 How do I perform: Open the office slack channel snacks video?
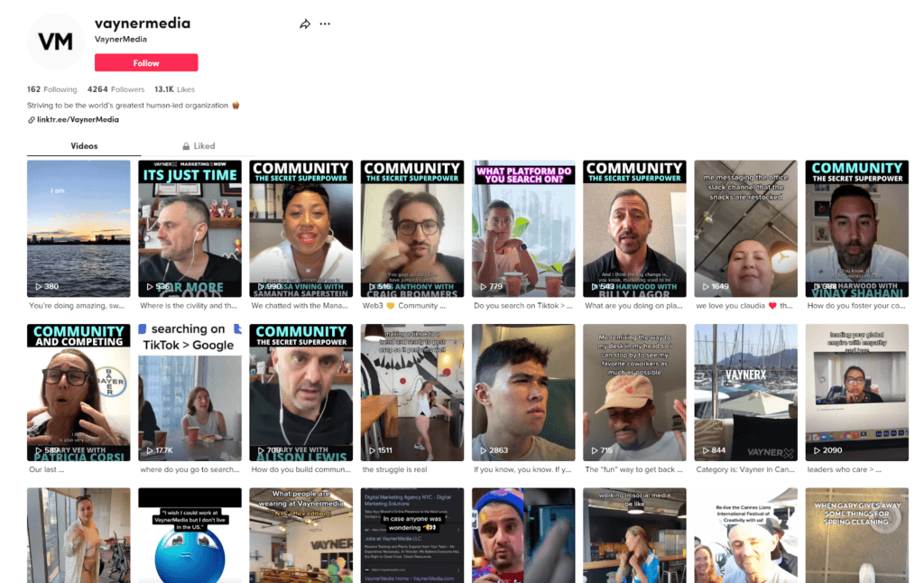(x=745, y=228)
